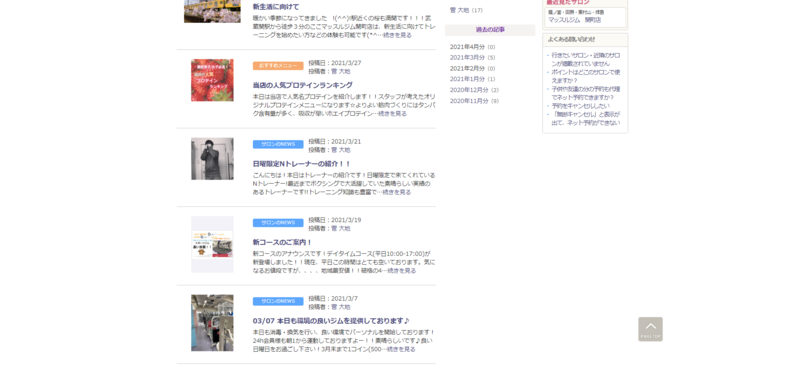Click 続きを見る in the Nトレーナー post
800x366 pixels.
396,192
